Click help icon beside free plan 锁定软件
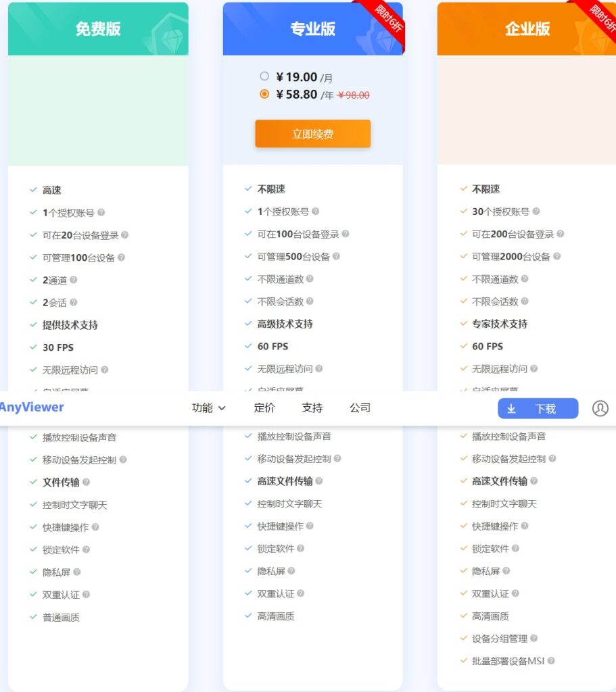 coord(86,549)
